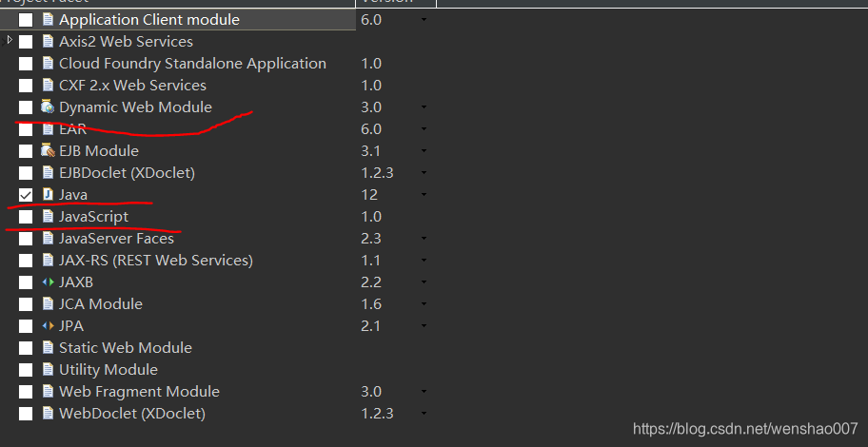
Task: Open version dropdown for Web Fragment Module
Action: pos(424,391)
